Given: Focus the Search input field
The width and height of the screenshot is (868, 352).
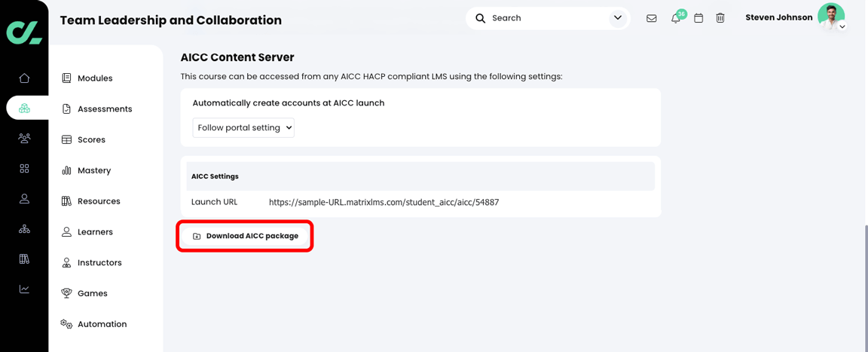Looking at the screenshot, I should (548, 18).
